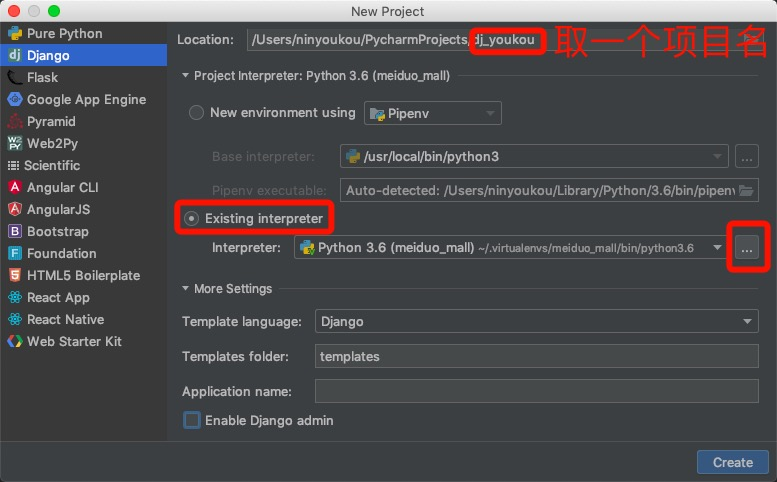This screenshot has height=482, width=777.
Task: Open the Template language Django dropdown
Action: click(537, 321)
